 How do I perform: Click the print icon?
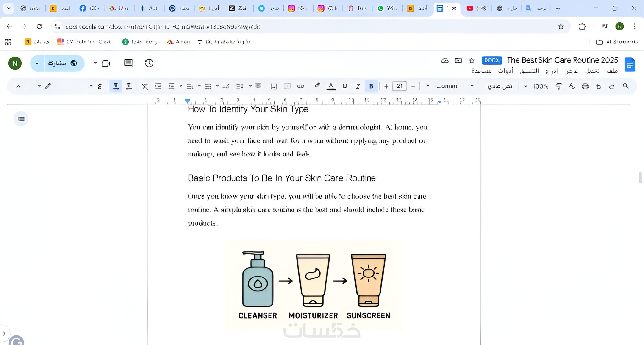[585, 86]
